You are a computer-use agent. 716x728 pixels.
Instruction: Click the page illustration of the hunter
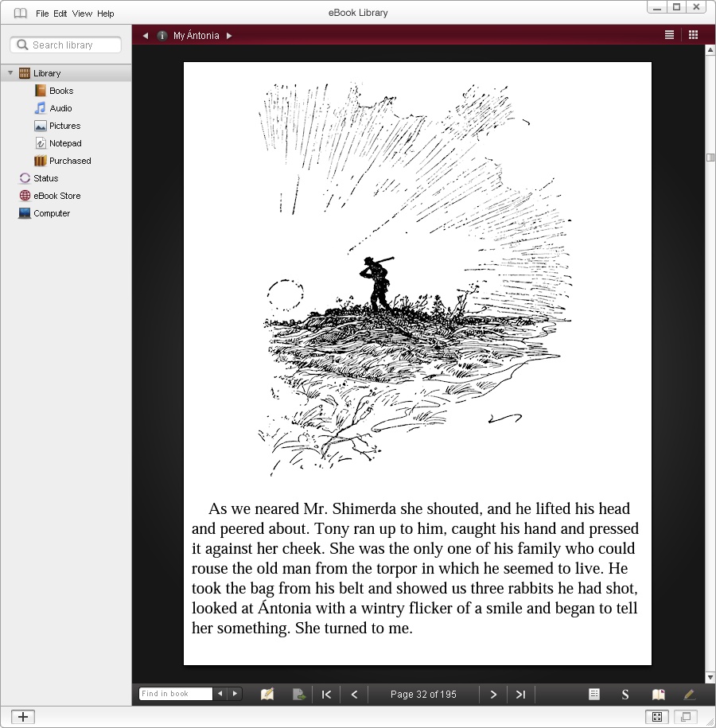tap(414, 278)
